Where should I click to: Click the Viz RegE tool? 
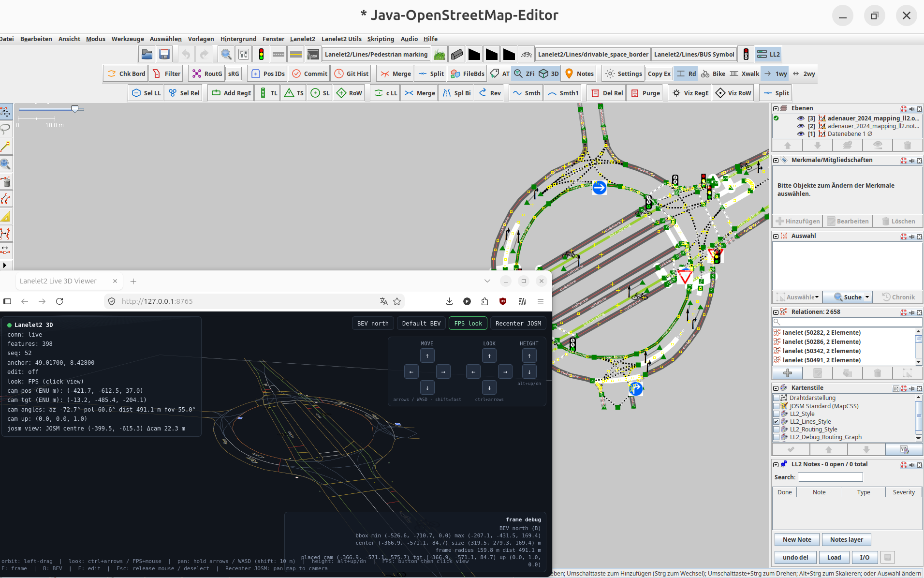point(690,93)
